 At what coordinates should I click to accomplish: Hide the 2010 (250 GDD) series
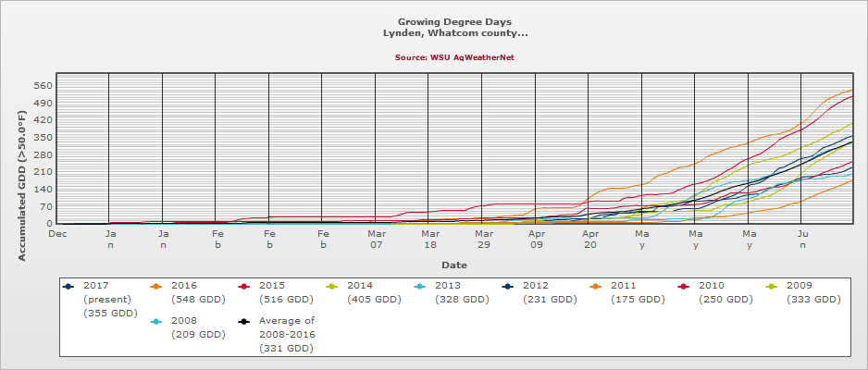725,292
